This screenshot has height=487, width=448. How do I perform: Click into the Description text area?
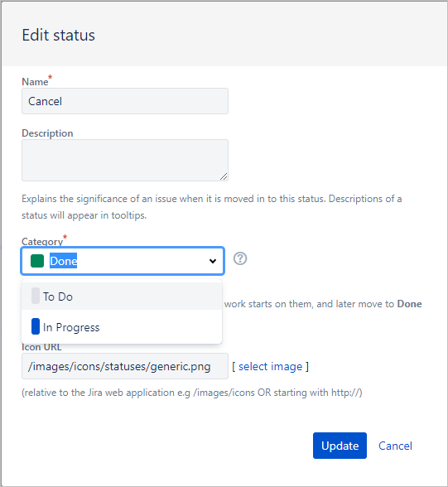coord(125,160)
